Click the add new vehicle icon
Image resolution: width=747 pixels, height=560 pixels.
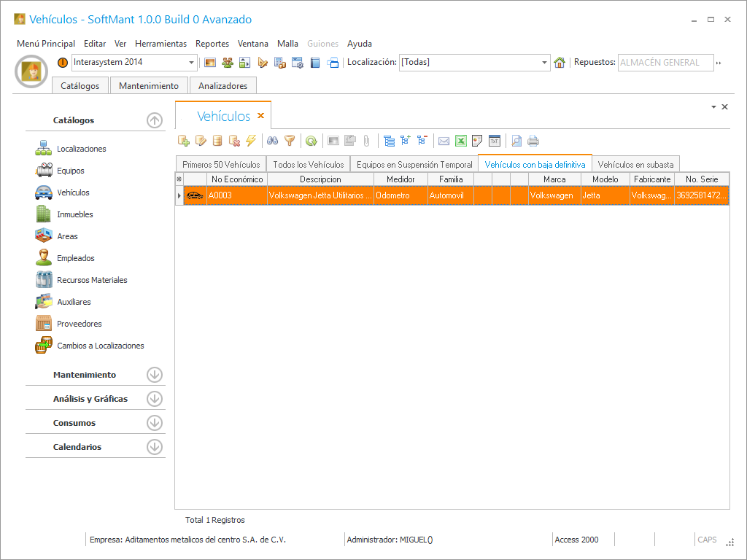[x=183, y=141]
